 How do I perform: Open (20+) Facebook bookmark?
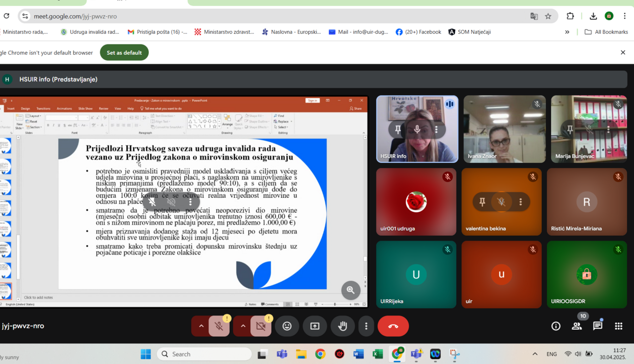pyautogui.click(x=418, y=32)
